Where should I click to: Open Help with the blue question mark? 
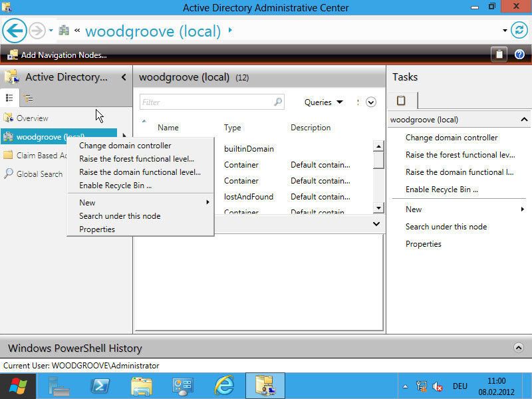coord(519,55)
